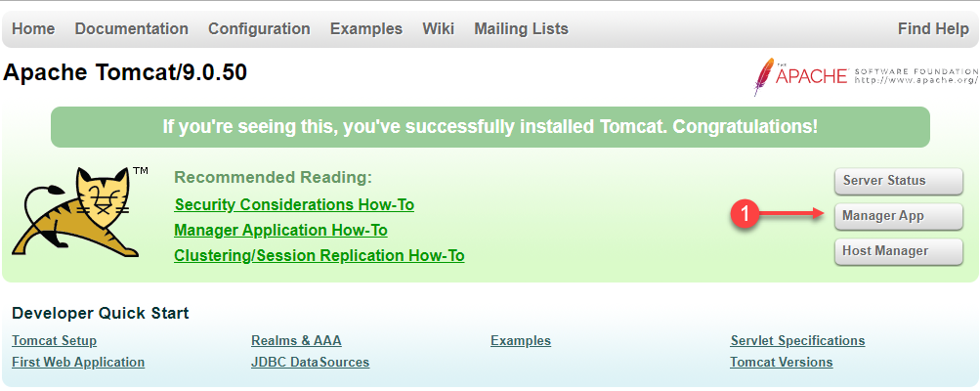Open the Manager App button
The width and height of the screenshot is (980, 391).
(x=898, y=216)
